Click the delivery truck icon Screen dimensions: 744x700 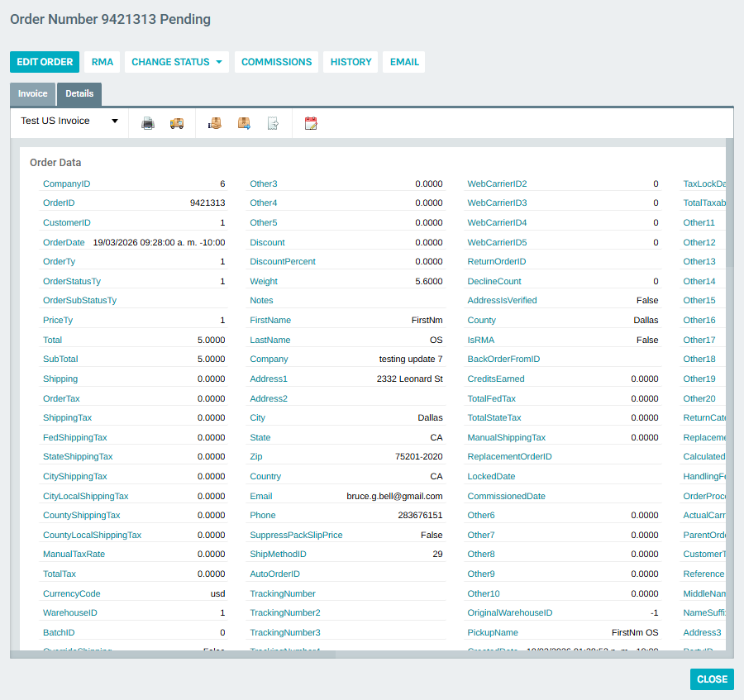(177, 123)
